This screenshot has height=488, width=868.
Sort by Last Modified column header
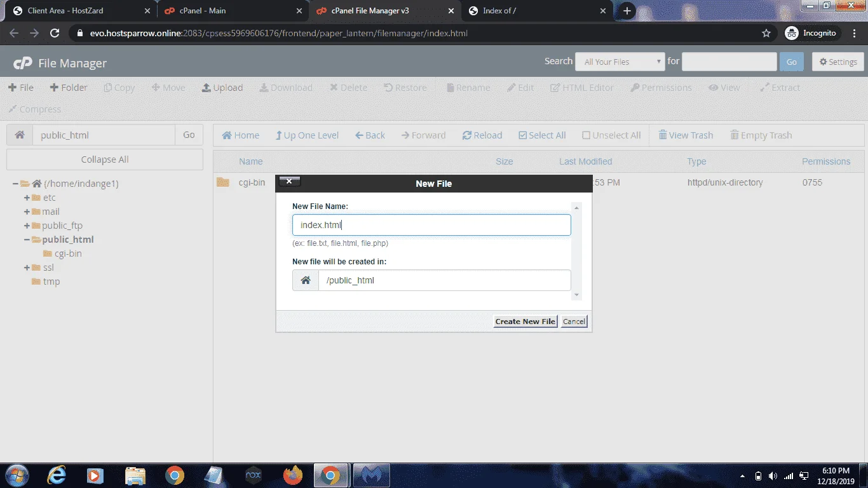tap(585, 161)
